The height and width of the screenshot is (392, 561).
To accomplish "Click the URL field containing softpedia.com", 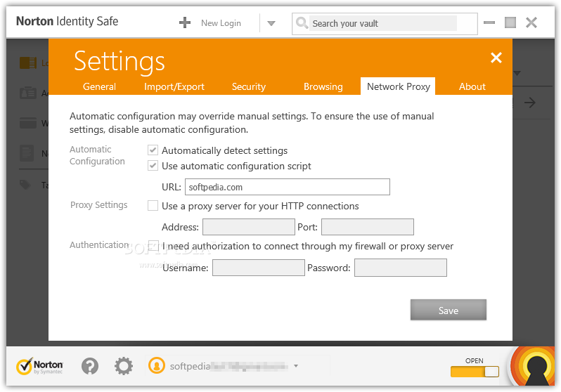I will pos(288,187).
